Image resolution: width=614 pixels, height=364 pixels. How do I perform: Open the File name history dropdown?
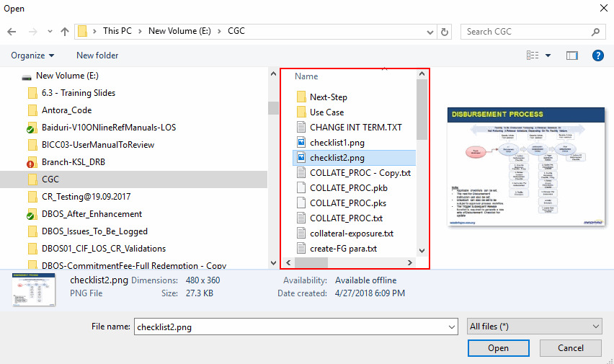pyautogui.click(x=450, y=327)
